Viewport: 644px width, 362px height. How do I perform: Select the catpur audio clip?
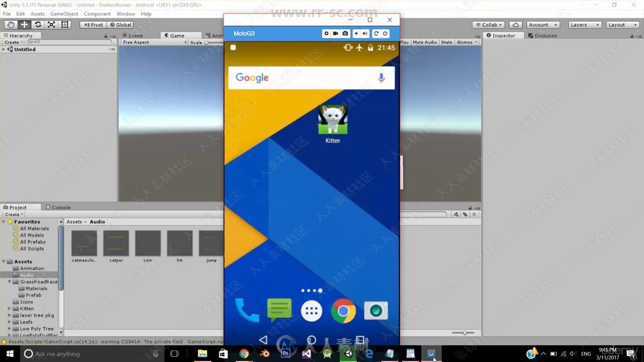[116, 247]
